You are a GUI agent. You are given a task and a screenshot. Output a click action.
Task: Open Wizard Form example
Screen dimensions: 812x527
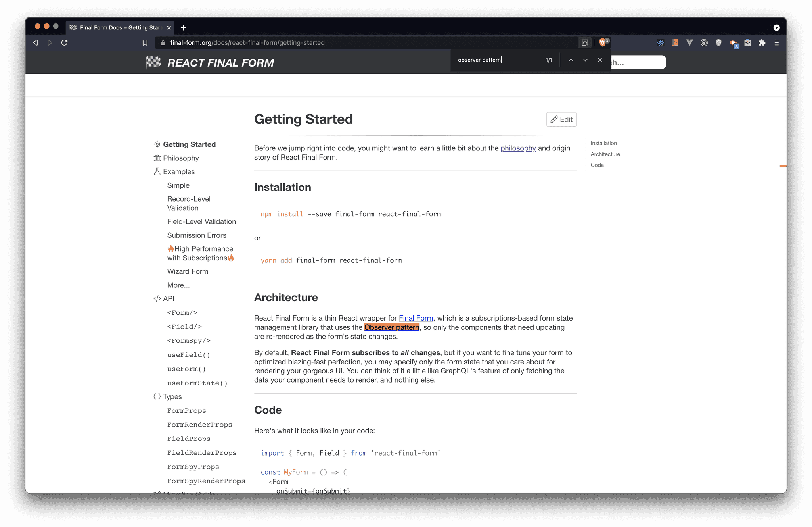click(x=188, y=271)
